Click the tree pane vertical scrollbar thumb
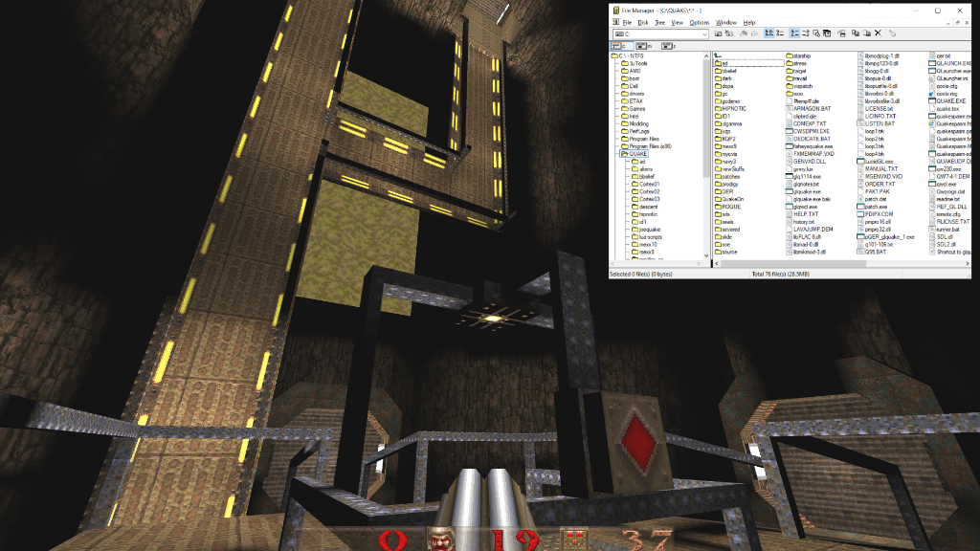 point(707,119)
